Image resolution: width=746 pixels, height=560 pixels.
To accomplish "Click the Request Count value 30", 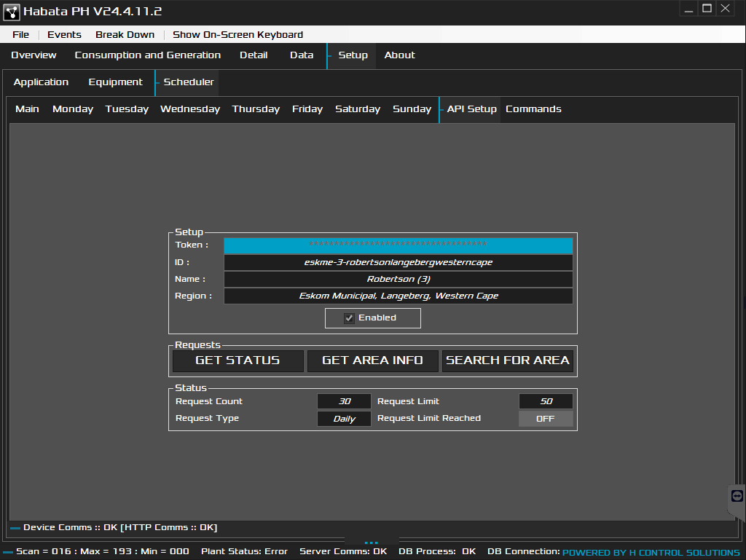I will point(344,402).
